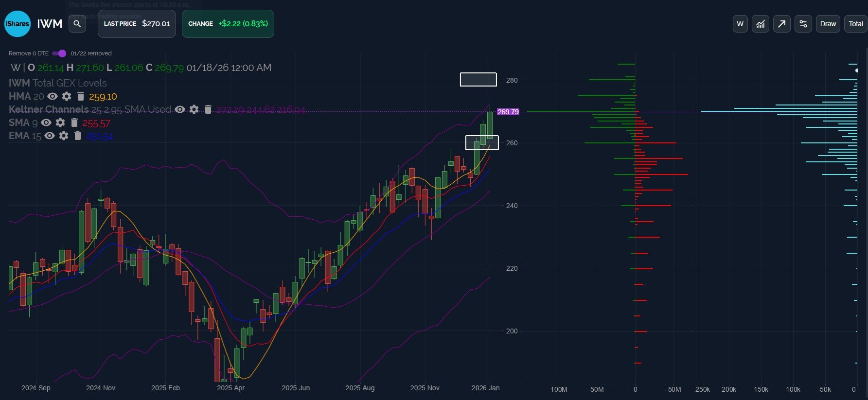The height and width of the screenshot is (400, 868).
Task: Click the 2024 Nov axis label
Action: (101, 388)
